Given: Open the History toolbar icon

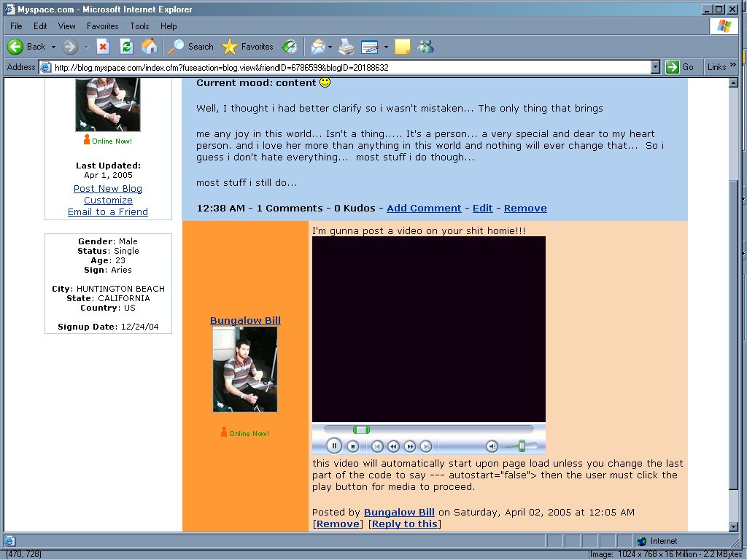Looking at the screenshot, I should tap(290, 47).
